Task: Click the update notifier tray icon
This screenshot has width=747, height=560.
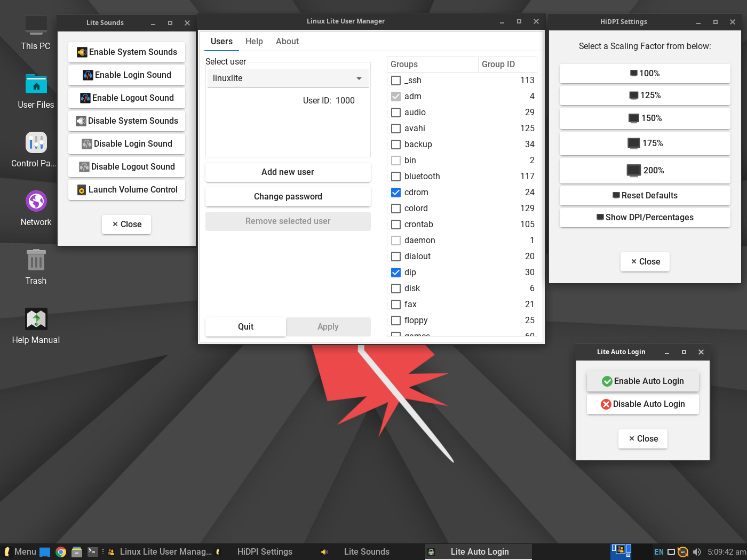Action: coord(683,552)
